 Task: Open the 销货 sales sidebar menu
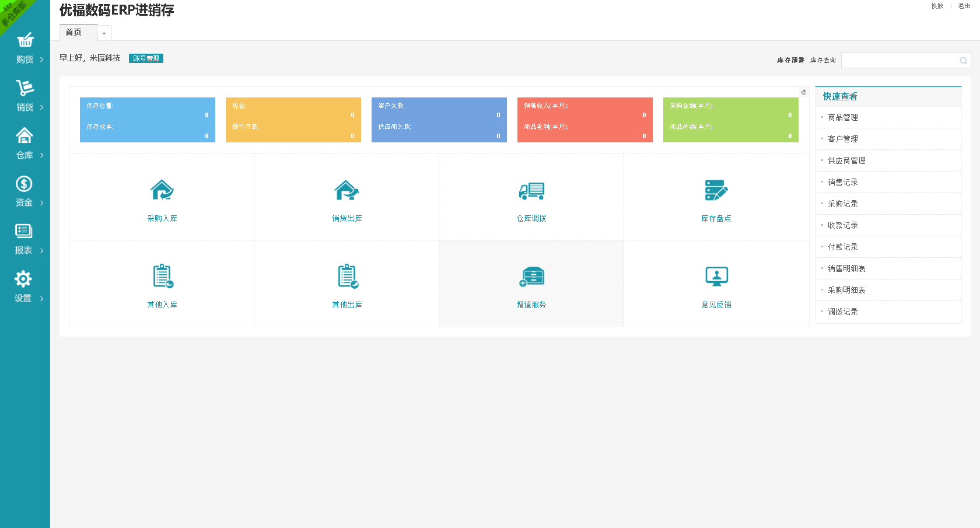tap(25, 97)
